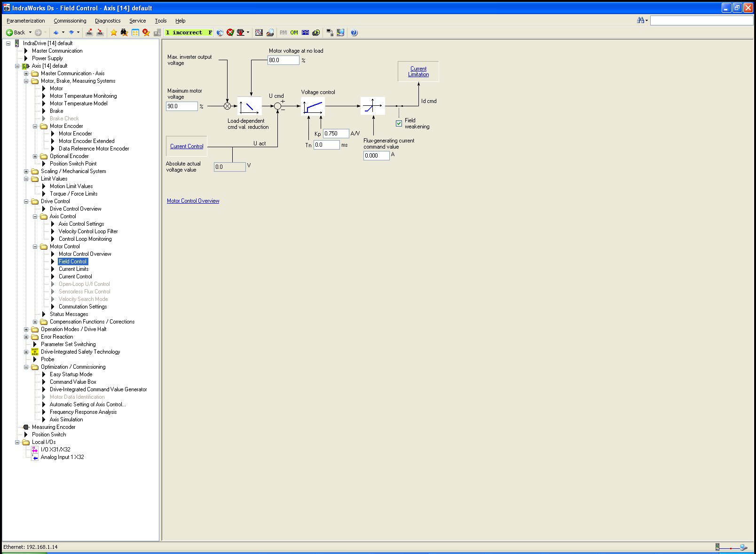Click the binoculars icon in the toolbar

coord(124,32)
